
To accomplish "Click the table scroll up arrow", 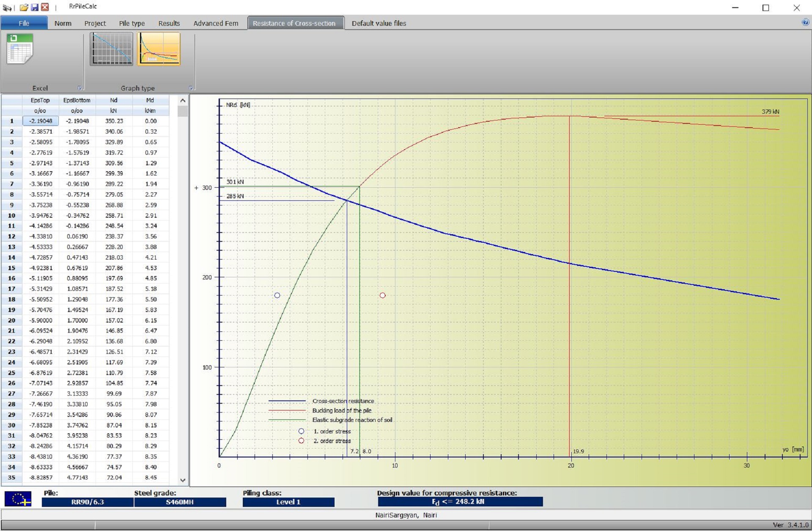I will 183,101.
